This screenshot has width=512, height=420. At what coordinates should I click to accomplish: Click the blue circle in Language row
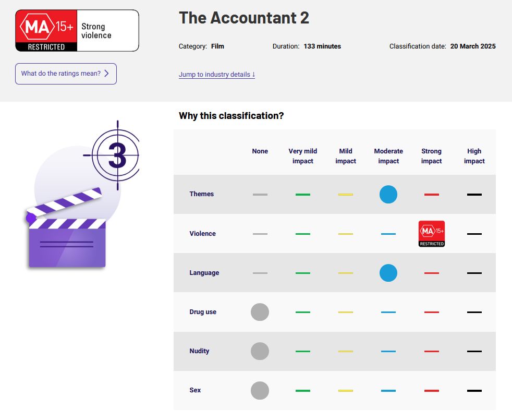388,273
